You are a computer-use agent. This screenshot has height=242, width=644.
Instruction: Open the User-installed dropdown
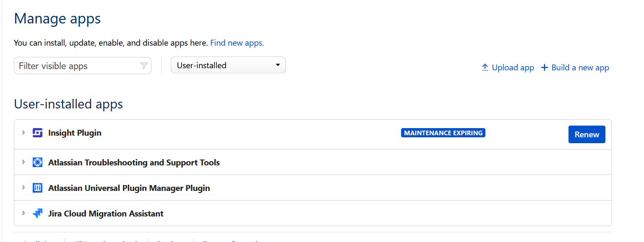[228, 65]
